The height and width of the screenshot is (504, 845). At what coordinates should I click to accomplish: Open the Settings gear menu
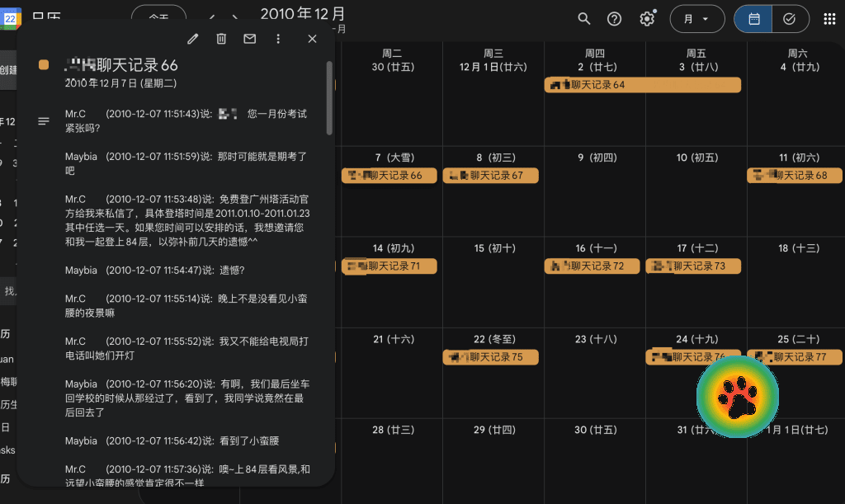[x=648, y=19]
